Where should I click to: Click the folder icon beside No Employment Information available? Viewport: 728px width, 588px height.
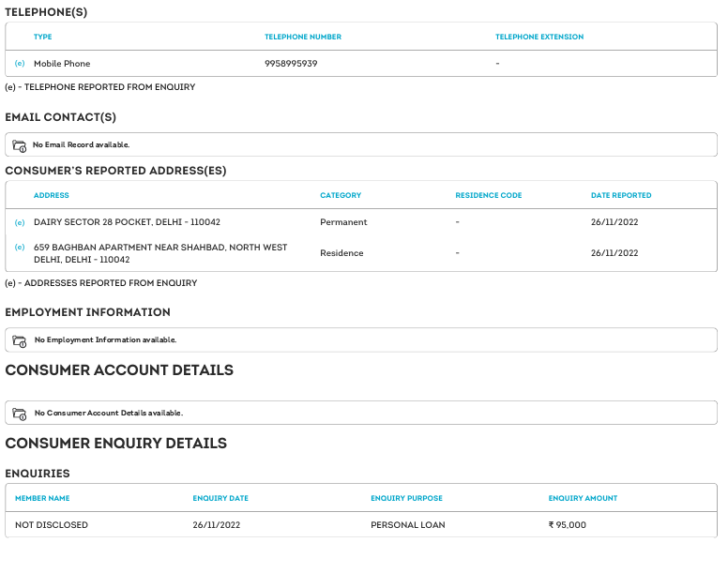(x=19, y=340)
